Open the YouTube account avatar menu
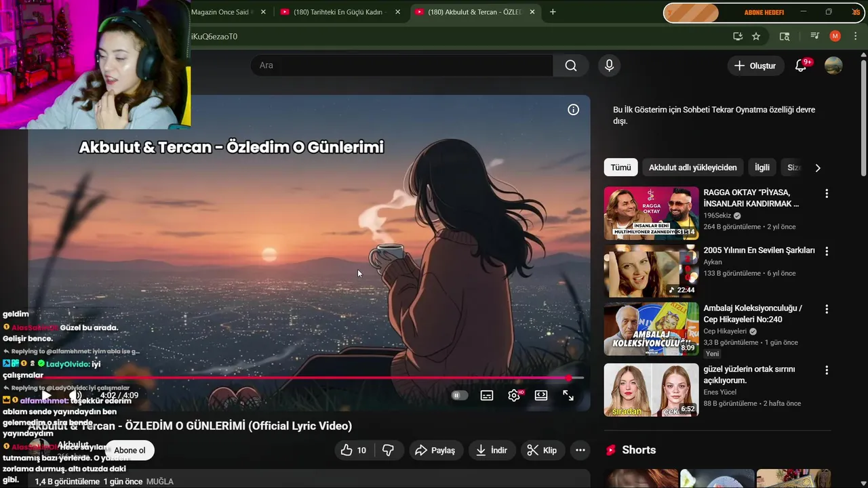The image size is (868, 488). [x=833, y=66]
